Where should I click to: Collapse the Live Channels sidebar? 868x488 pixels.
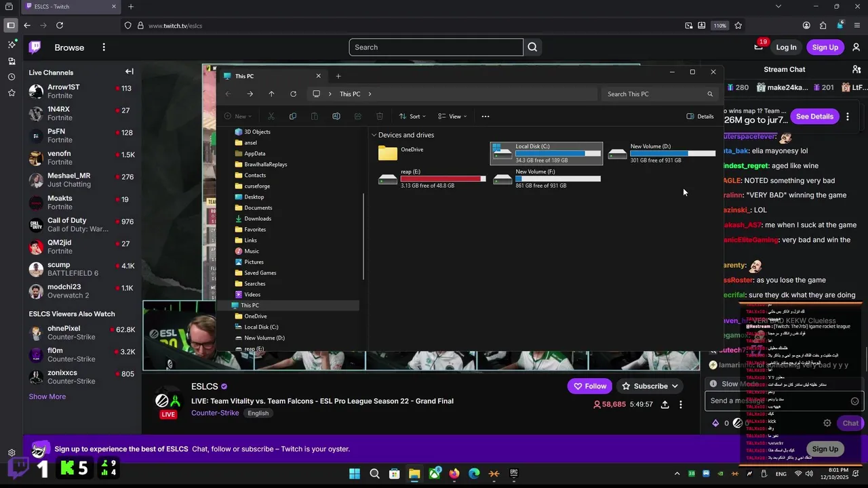[129, 72]
